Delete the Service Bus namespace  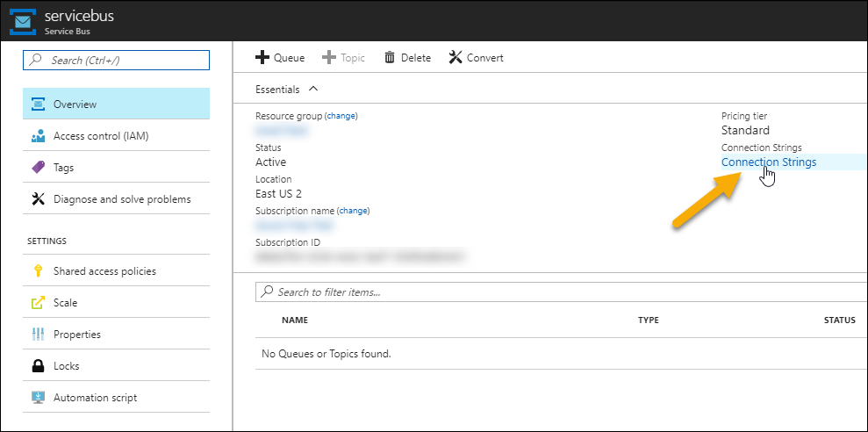coord(407,58)
